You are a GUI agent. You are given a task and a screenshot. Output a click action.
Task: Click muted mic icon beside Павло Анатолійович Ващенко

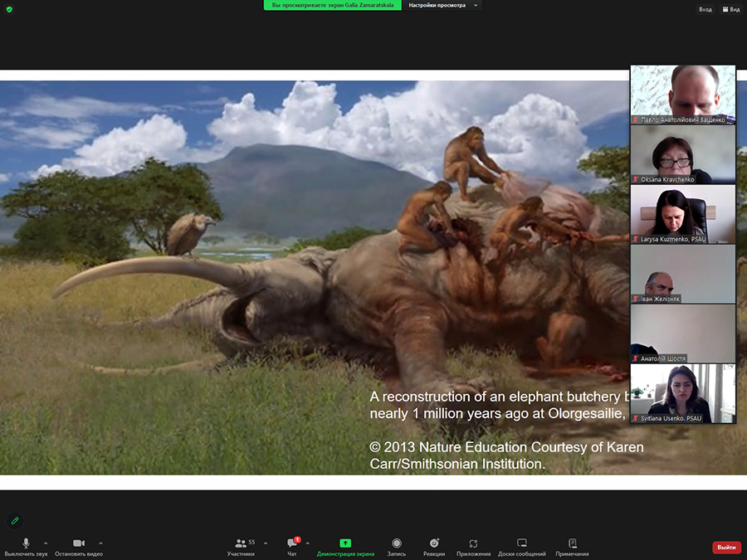pyautogui.click(x=636, y=120)
